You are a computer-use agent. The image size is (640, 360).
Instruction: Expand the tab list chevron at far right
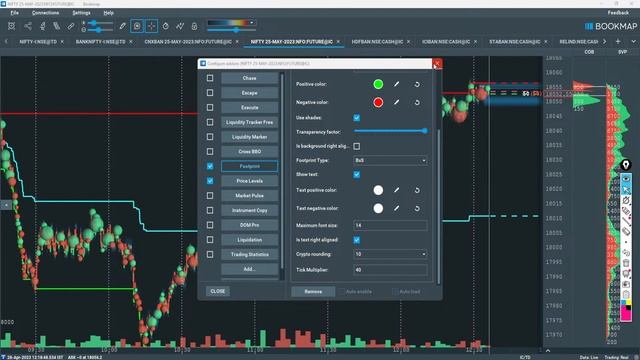click(633, 41)
